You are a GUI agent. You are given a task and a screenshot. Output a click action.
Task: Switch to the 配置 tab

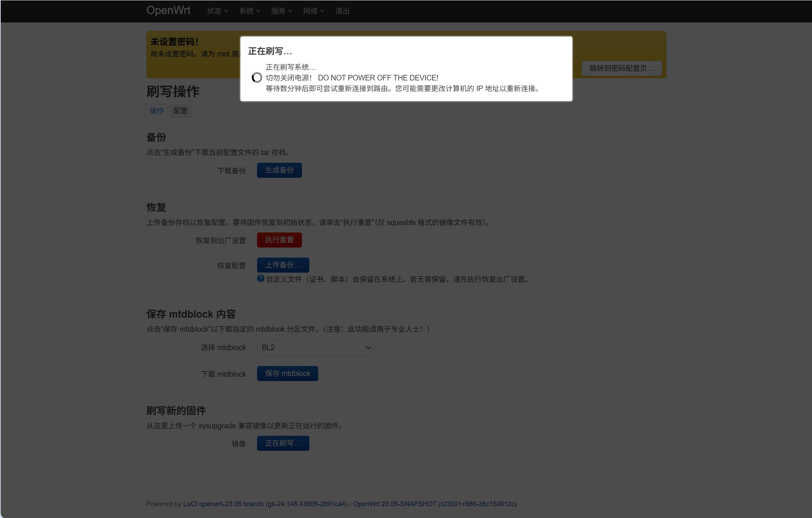pyautogui.click(x=181, y=111)
